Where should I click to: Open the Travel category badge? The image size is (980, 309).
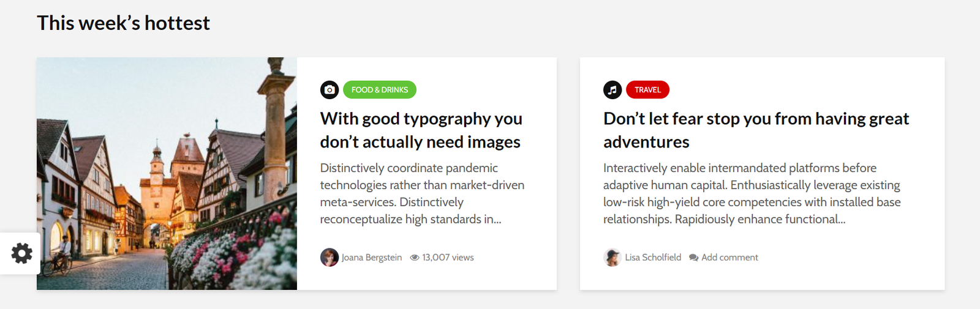point(647,90)
